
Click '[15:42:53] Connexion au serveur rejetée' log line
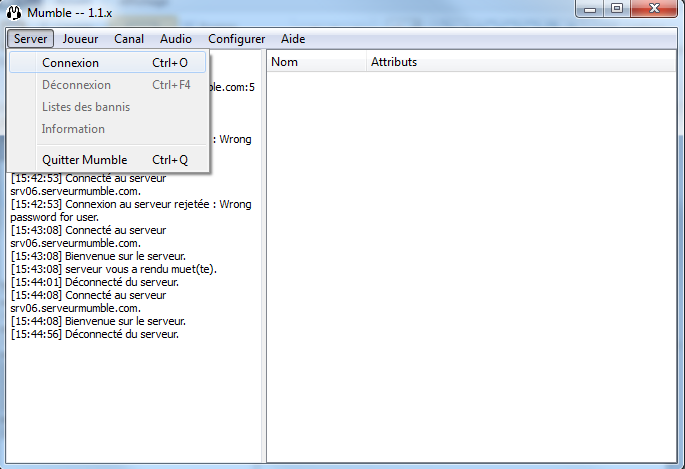pyautogui.click(x=131, y=210)
